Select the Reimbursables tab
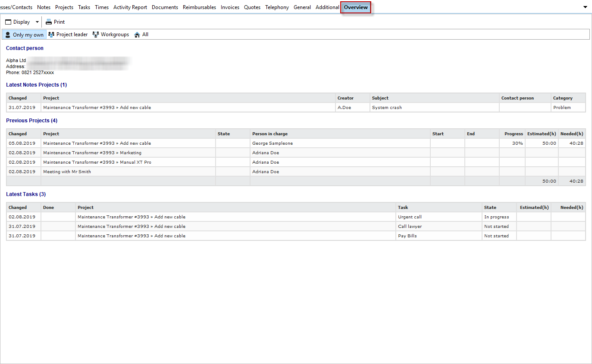 199,7
